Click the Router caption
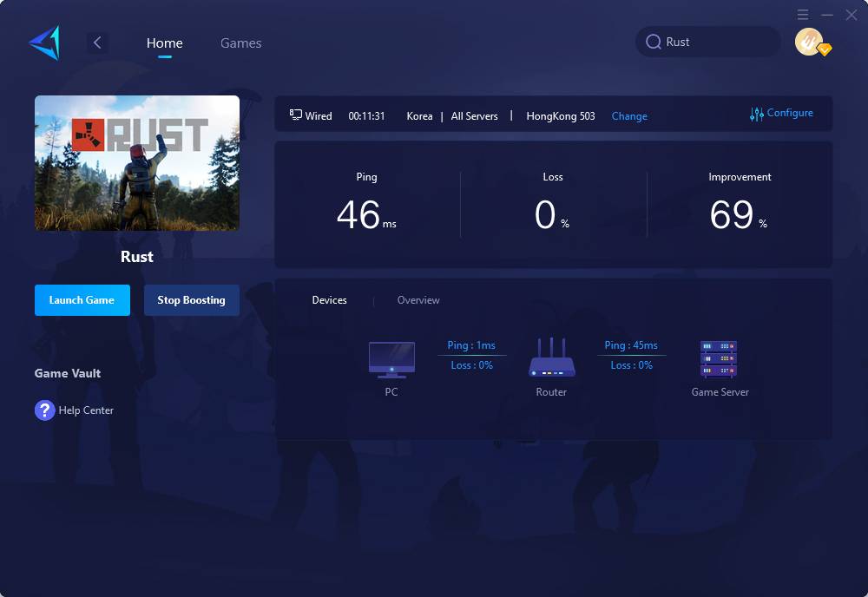 [551, 391]
